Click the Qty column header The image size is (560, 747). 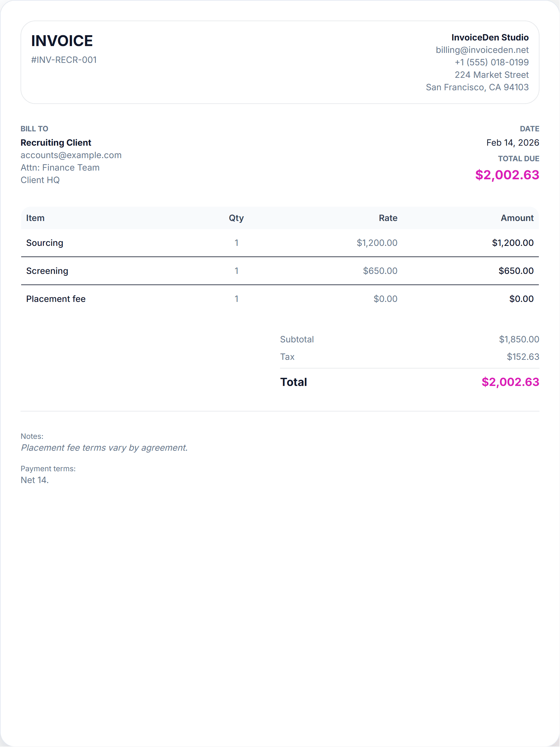pyautogui.click(x=236, y=218)
